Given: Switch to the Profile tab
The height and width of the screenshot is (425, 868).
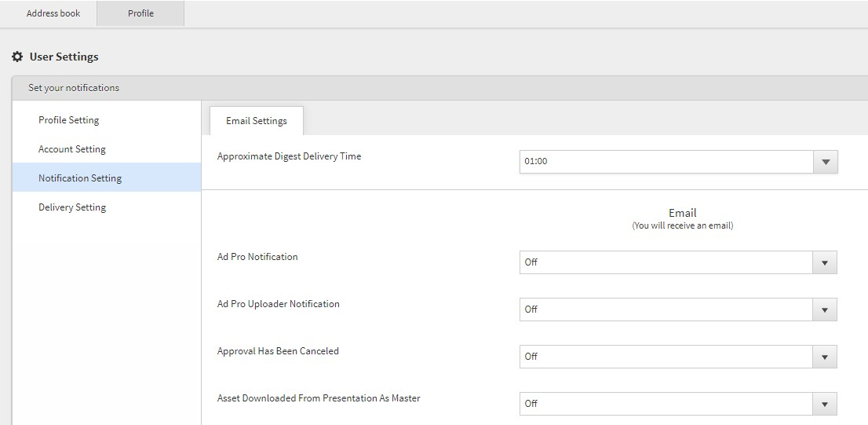Looking at the screenshot, I should (140, 13).
